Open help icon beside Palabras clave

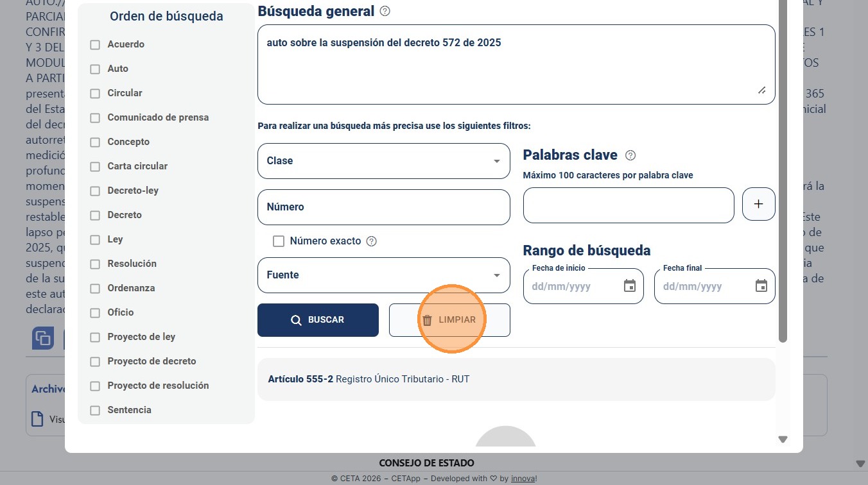[x=630, y=155]
